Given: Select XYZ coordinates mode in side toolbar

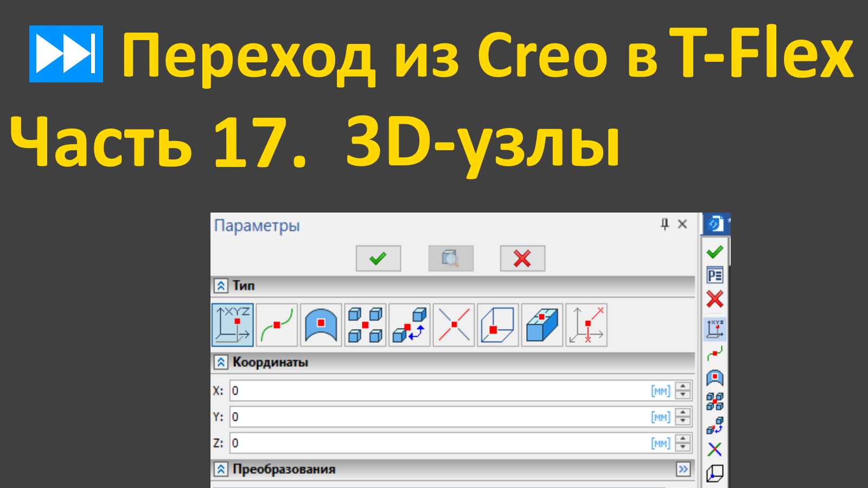Looking at the screenshot, I should click(715, 329).
